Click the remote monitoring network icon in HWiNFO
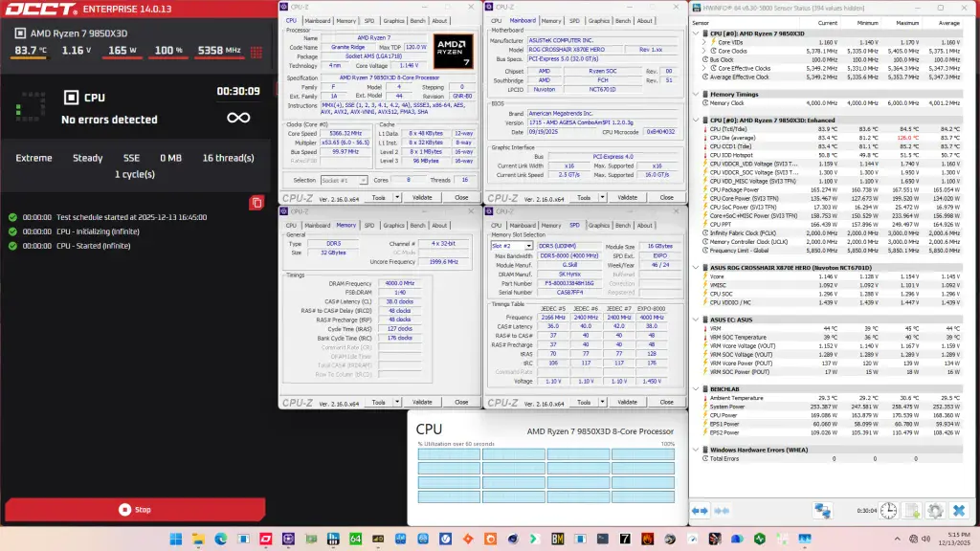The width and height of the screenshot is (980, 551). [824, 509]
